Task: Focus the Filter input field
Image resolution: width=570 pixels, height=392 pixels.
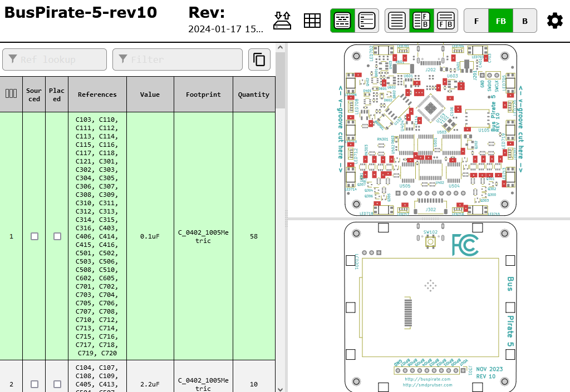Action: click(x=178, y=59)
